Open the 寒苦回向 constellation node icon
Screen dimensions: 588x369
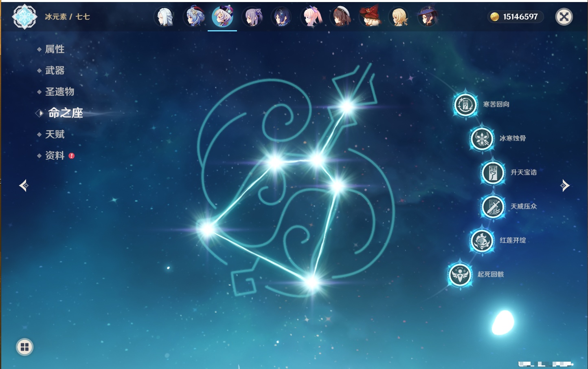pyautogui.click(x=465, y=105)
